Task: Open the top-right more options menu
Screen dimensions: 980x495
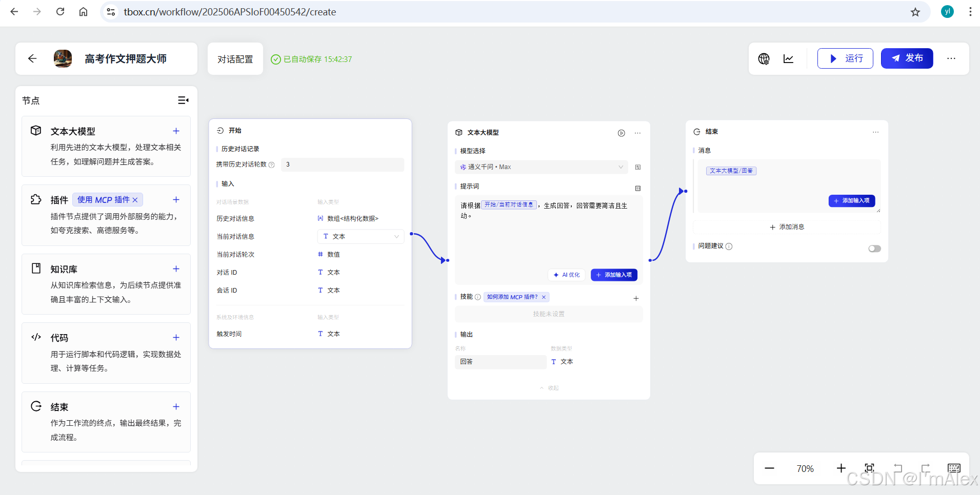Action: 951,58
